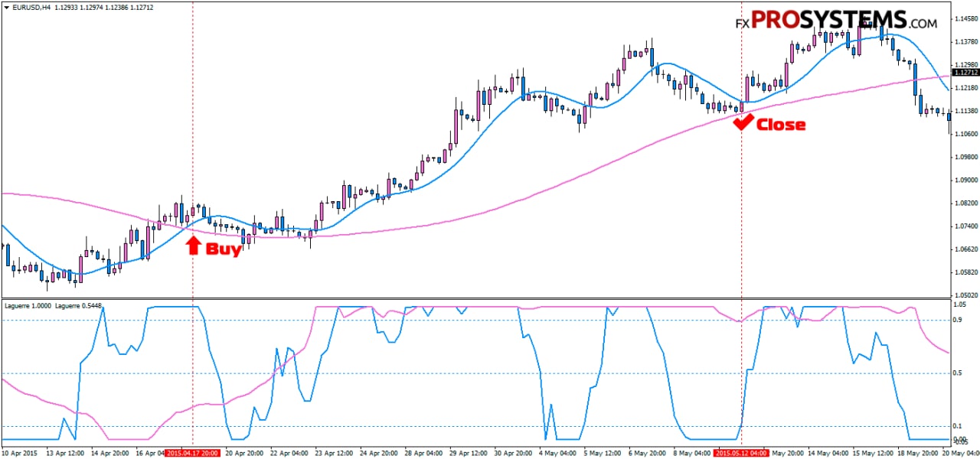Click the 1.06620 price axis label
The width and height of the screenshot is (980, 459).
(x=967, y=249)
